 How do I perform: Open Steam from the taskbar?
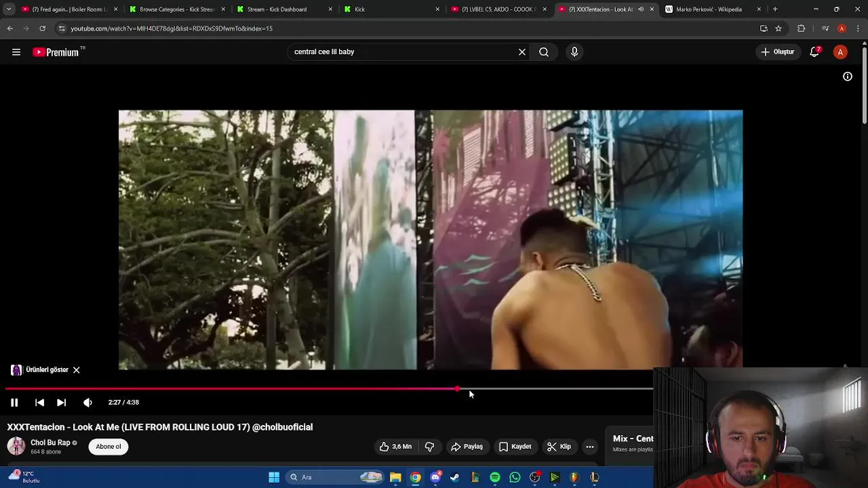[x=455, y=477]
